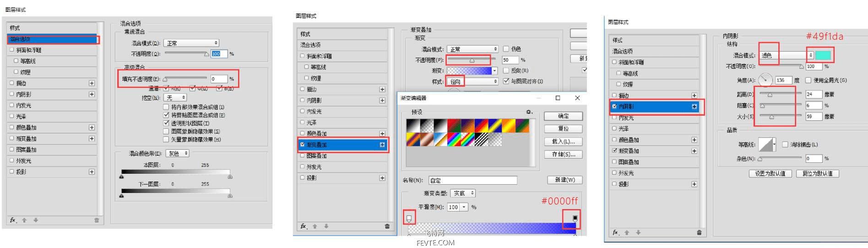Click the fx icon in Inner Shadow dialog

616,232
